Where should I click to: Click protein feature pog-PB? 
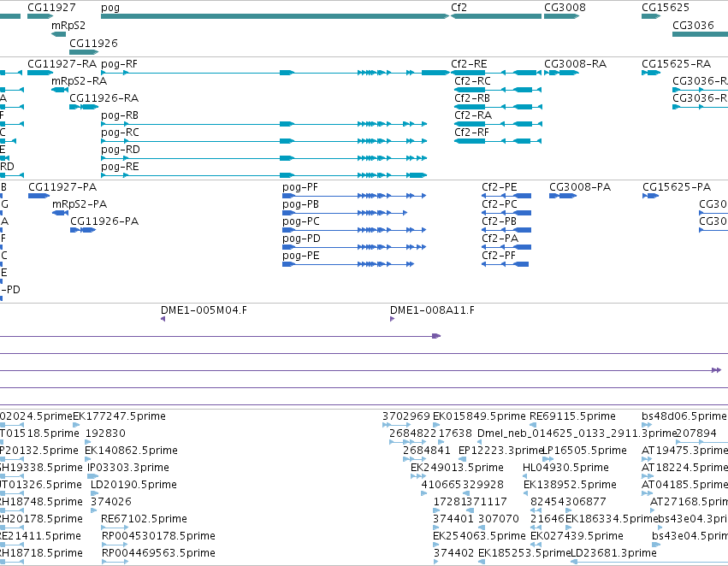pos(345,213)
